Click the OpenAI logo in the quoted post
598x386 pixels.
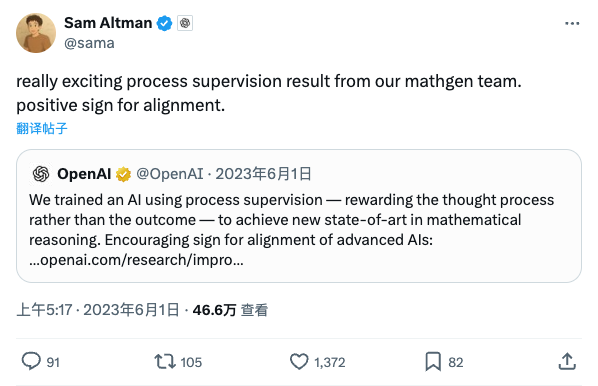click(x=41, y=174)
